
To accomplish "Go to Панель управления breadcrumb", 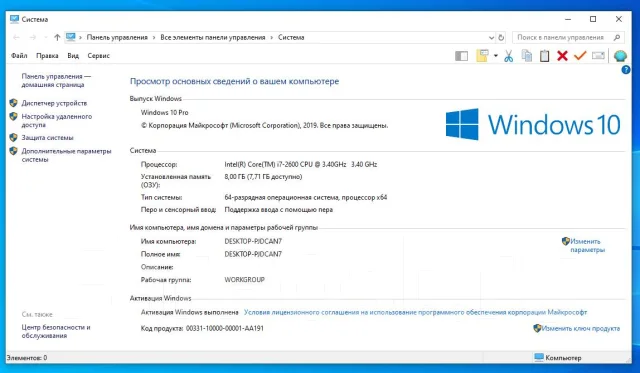I will coord(117,38).
